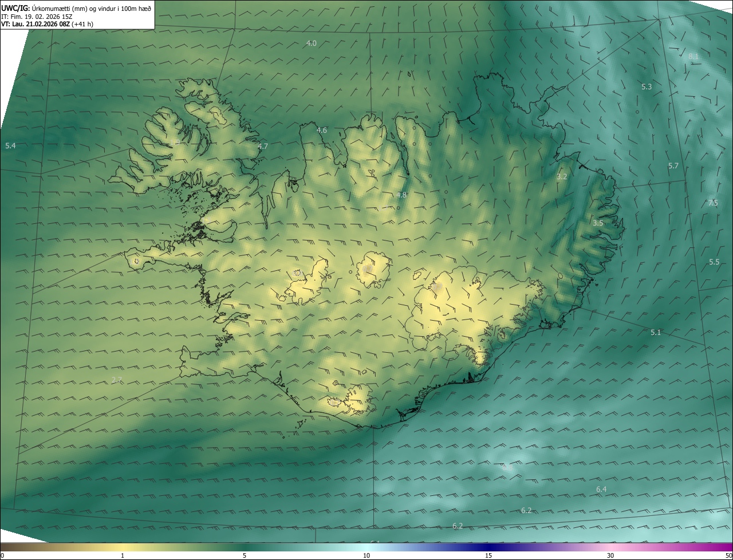The image size is (733, 560).
Task: Click the "7.5" value label
Action: click(713, 203)
